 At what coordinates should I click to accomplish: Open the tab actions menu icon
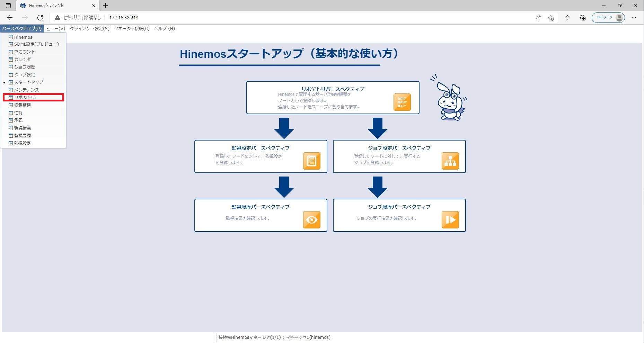coord(8,6)
